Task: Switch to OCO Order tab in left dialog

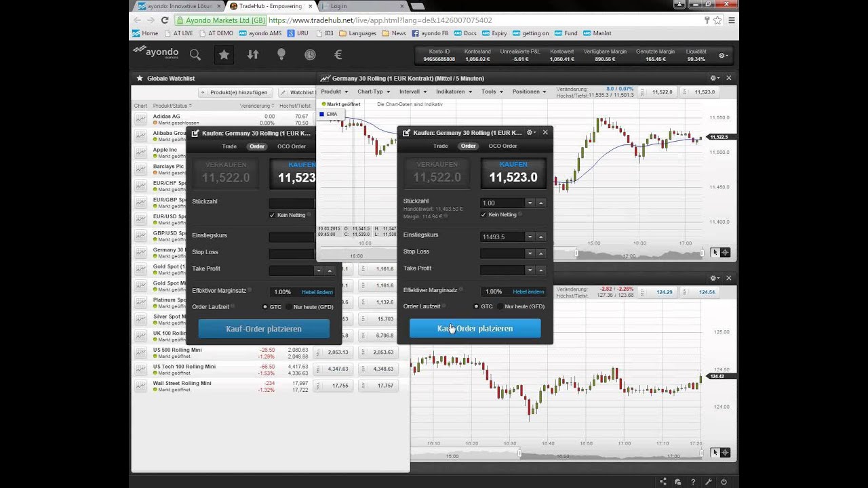Action: point(292,146)
